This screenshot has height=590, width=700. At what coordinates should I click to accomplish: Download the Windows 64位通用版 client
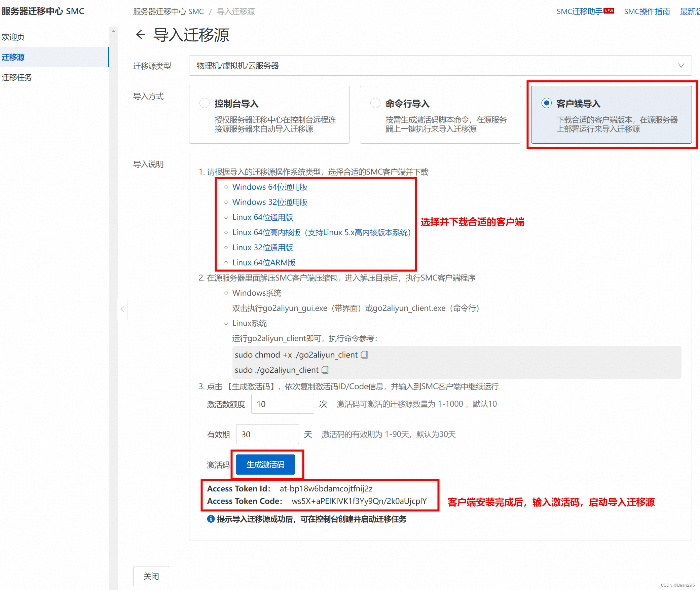point(269,187)
